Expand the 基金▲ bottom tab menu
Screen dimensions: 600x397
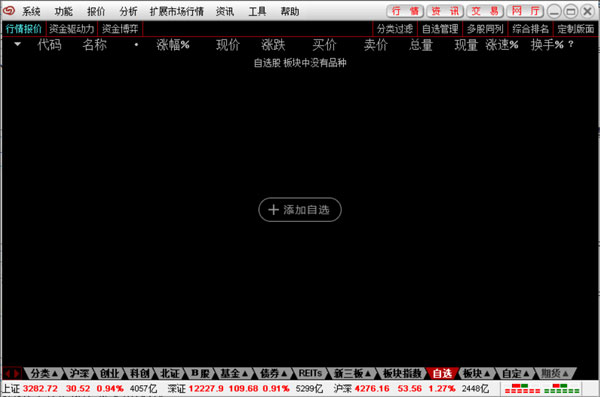click(233, 373)
